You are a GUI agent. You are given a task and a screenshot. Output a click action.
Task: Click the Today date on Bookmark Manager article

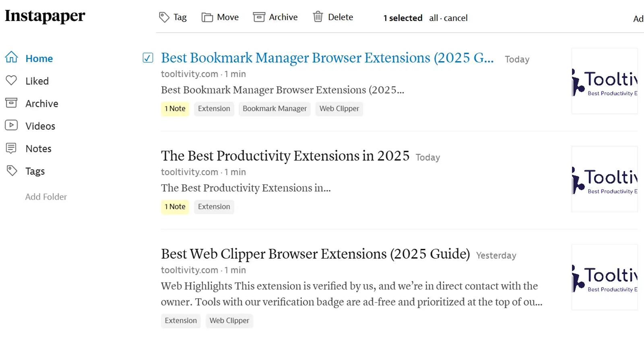click(517, 60)
